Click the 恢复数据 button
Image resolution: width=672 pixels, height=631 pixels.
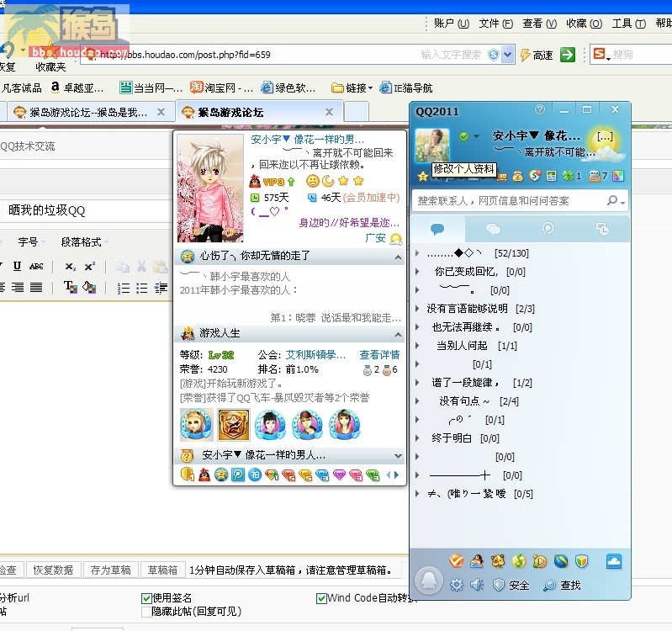[53, 570]
